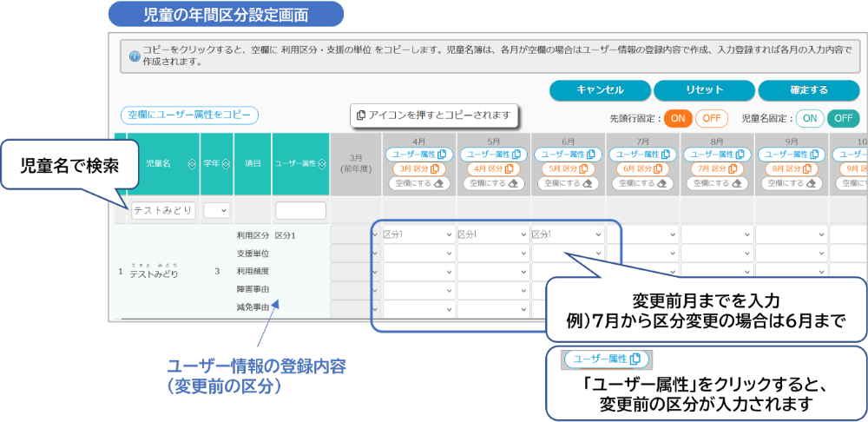Copy 4月 区分 into the May column
This screenshot has width=868, height=422.
point(493,168)
